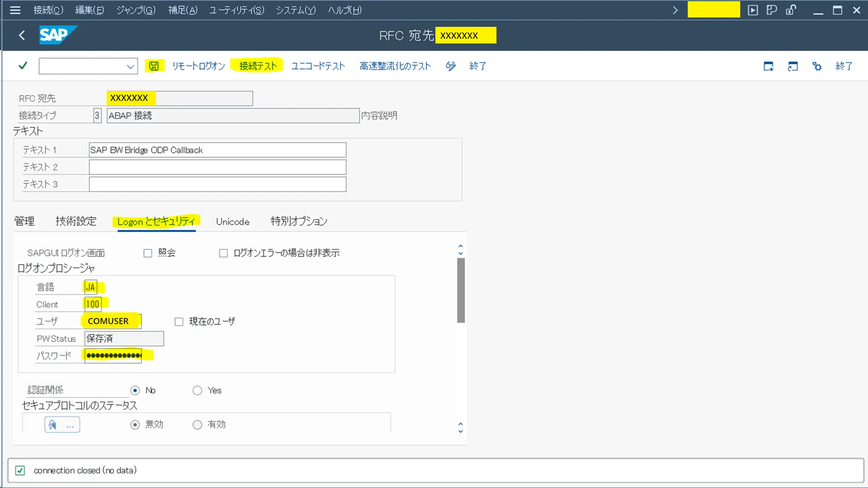Click the 言語 field with JA
The height and width of the screenshot is (488, 868).
(x=91, y=288)
